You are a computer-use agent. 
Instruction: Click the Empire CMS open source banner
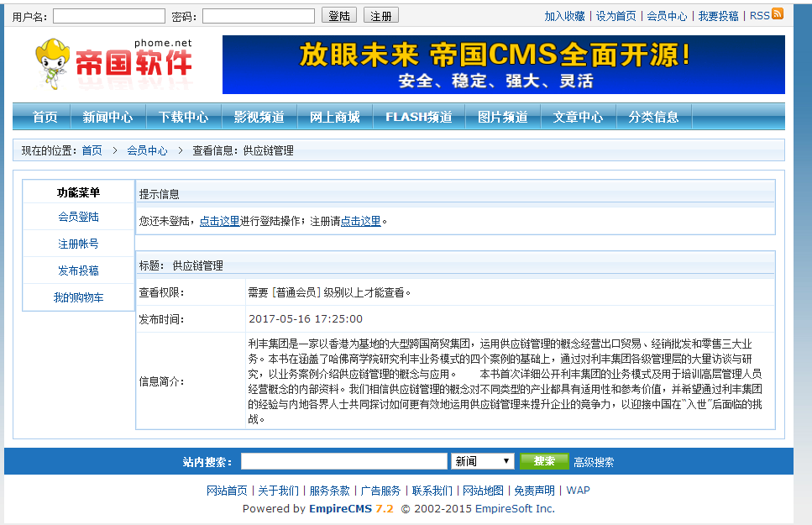coord(502,65)
